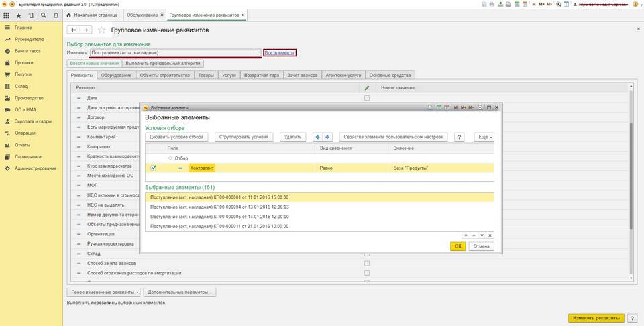Go back with the left arrow button
This screenshot has width=644, height=326.
(x=74, y=30)
